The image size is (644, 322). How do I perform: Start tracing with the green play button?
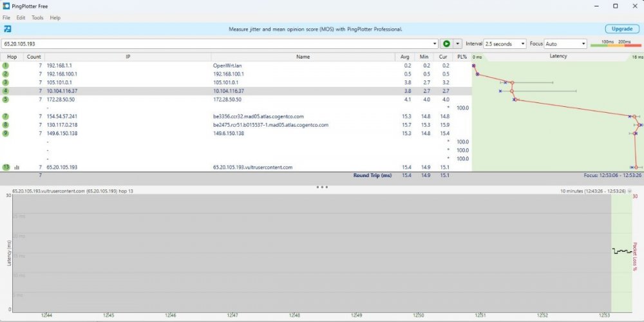[446, 44]
